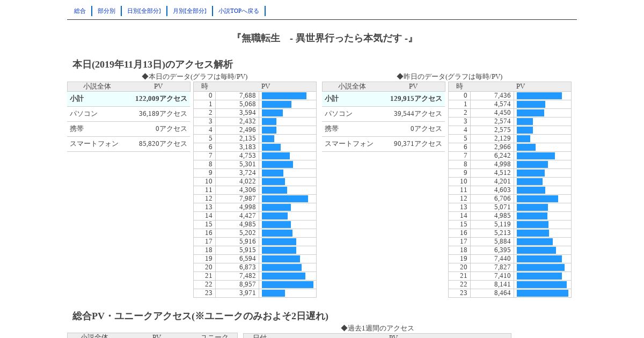Select the 本日のアクセス解析 section heading
Image resolution: width=644 pixels, height=338 pixels.
pos(152,64)
